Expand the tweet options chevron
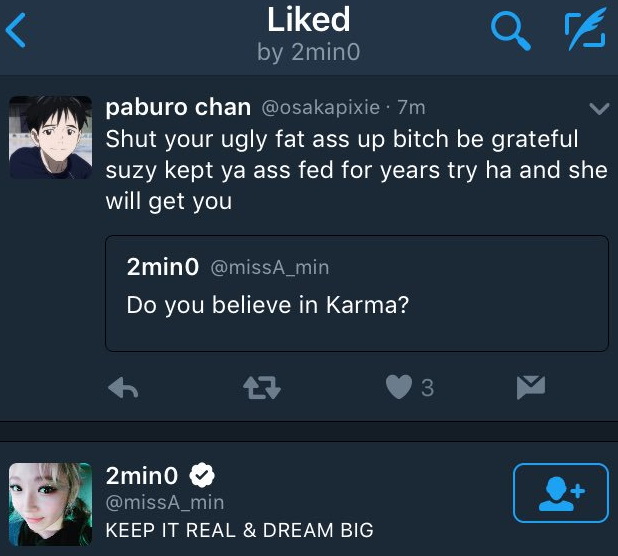618x556 pixels. click(600, 108)
